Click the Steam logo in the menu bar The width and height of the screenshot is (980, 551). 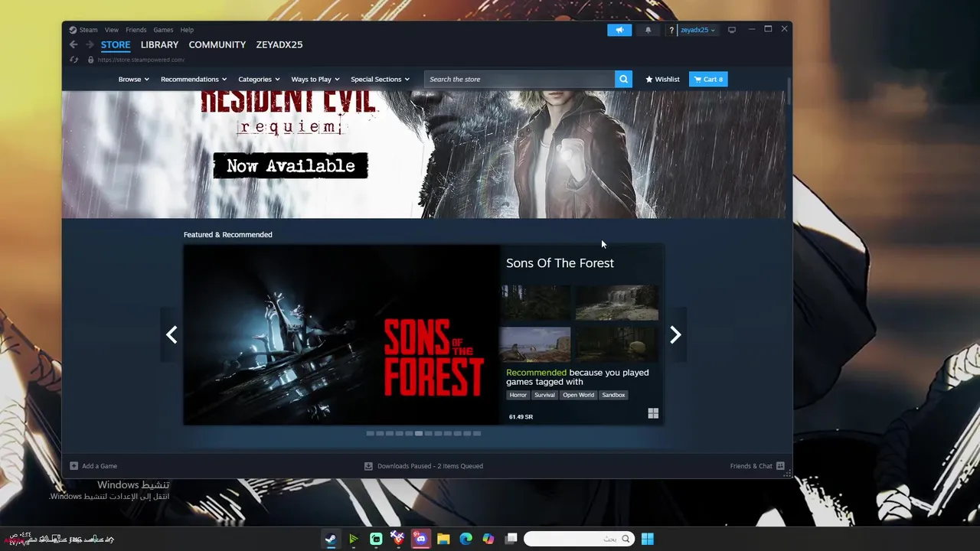click(73, 30)
